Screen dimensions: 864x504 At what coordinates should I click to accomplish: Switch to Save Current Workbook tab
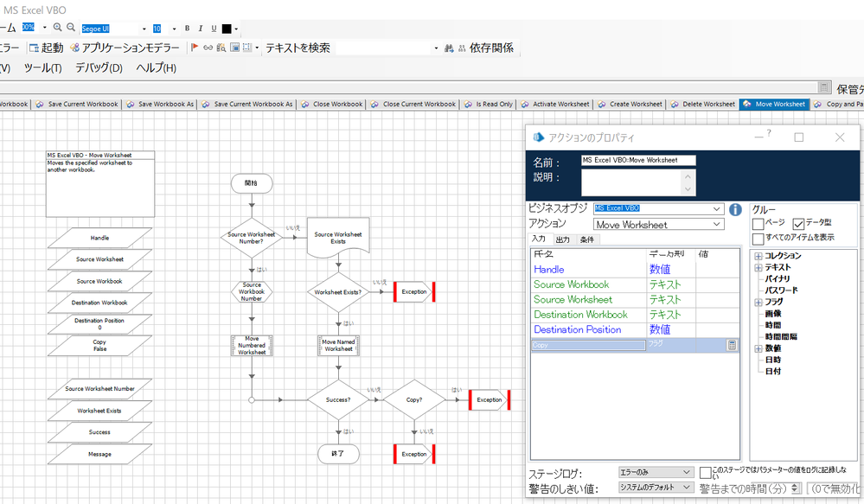(77, 104)
